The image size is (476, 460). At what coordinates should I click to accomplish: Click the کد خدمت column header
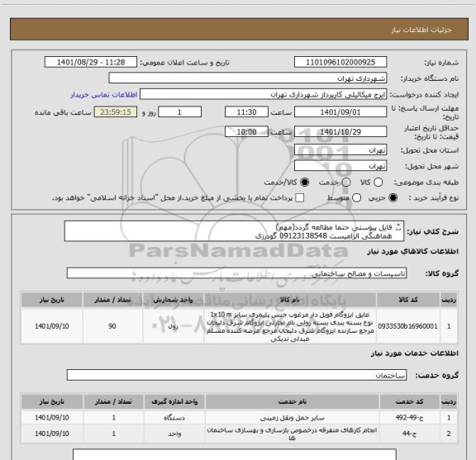pyautogui.click(x=409, y=401)
